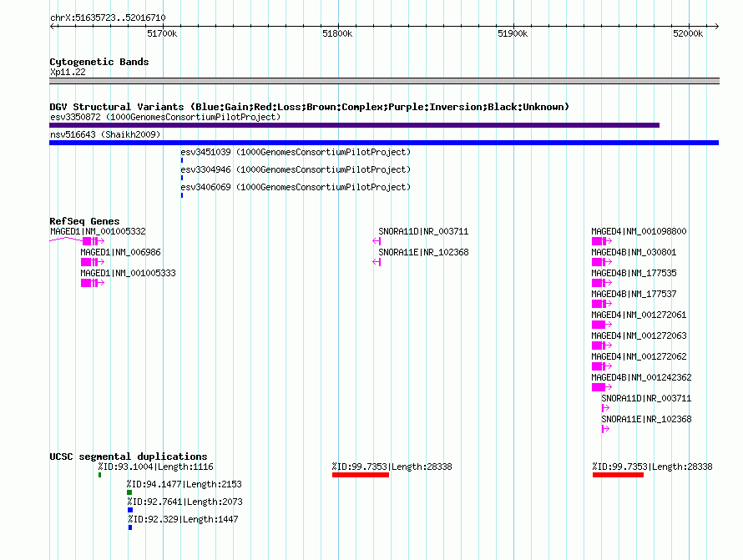Viewport: 743px width, 560px height.
Task: Click the left arrow of the ruler
Action: point(52,26)
